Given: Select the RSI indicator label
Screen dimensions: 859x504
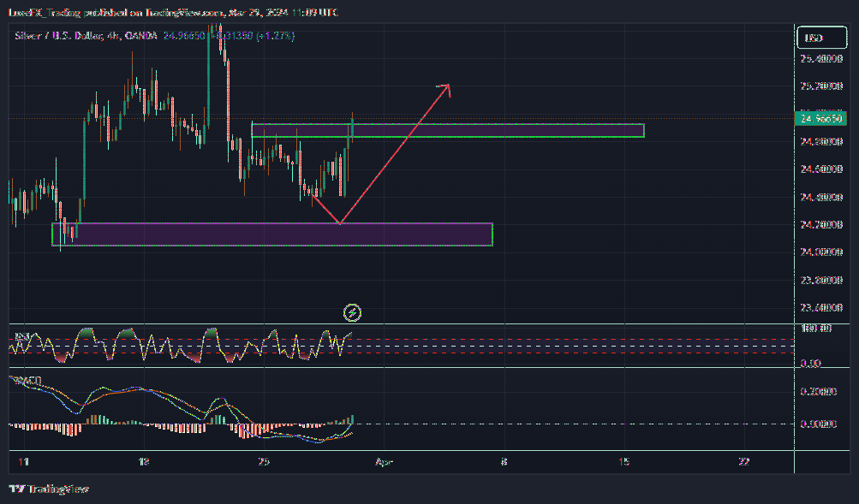Looking at the screenshot, I should click(22, 335).
